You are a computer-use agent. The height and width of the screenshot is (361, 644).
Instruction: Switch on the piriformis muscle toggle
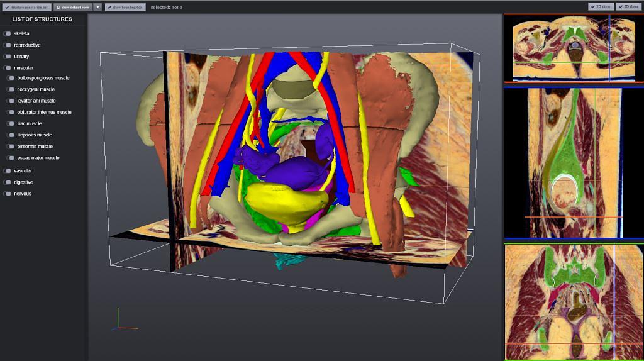10,147
